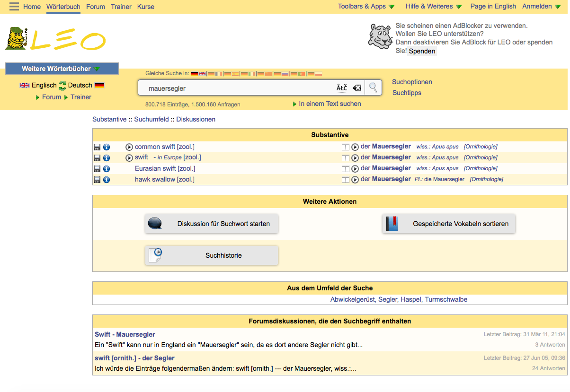Jump to Diskussionen section link
Image resolution: width=570 pixels, height=392 pixels.
pyautogui.click(x=196, y=119)
